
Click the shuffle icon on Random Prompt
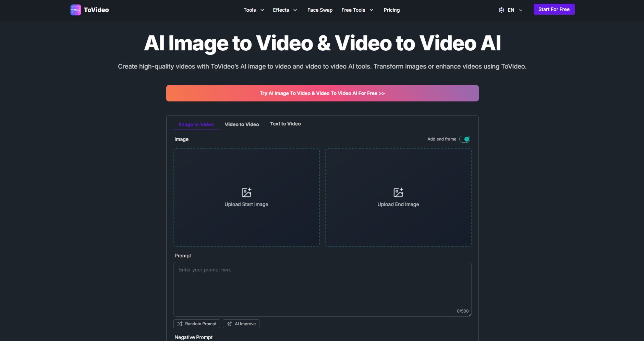(180, 324)
